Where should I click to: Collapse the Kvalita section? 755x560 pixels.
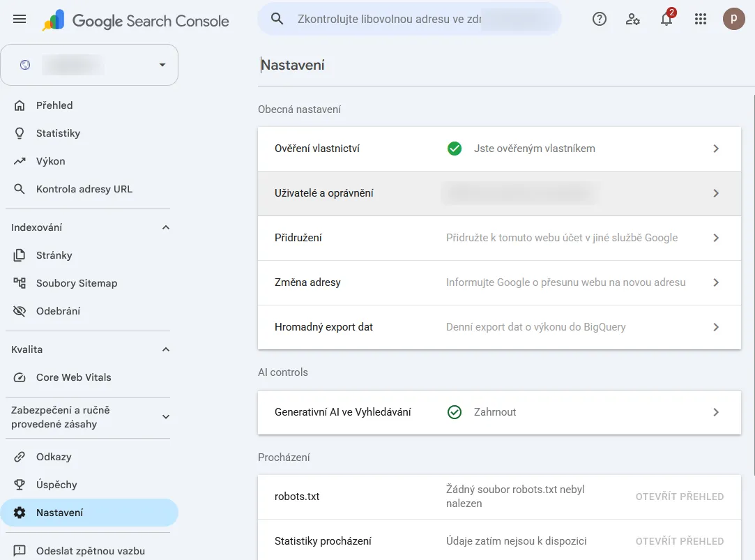coord(166,349)
